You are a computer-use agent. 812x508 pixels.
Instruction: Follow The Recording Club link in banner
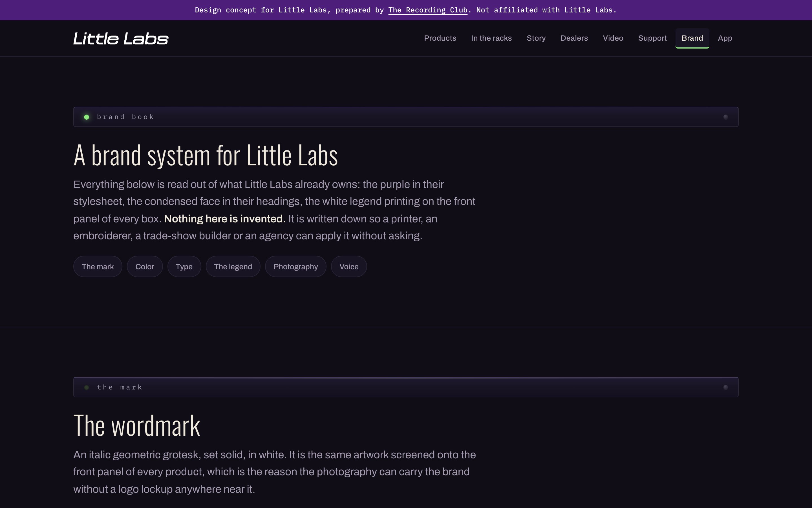[428, 10]
